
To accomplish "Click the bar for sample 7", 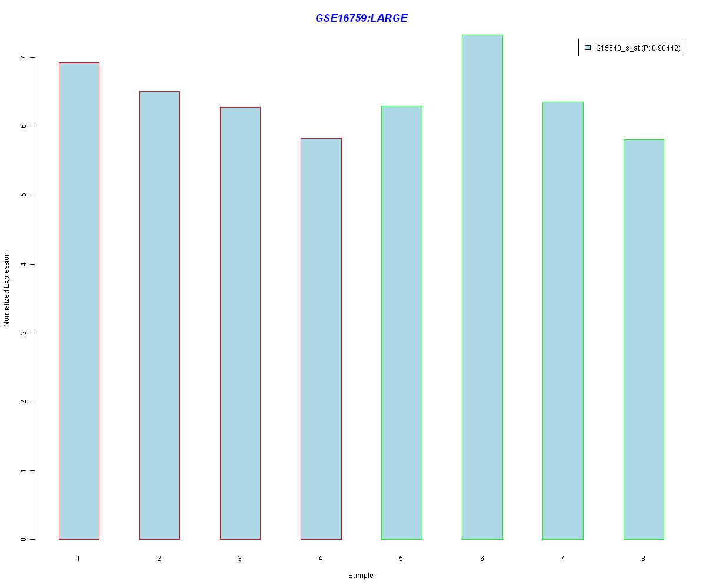I will [x=563, y=320].
